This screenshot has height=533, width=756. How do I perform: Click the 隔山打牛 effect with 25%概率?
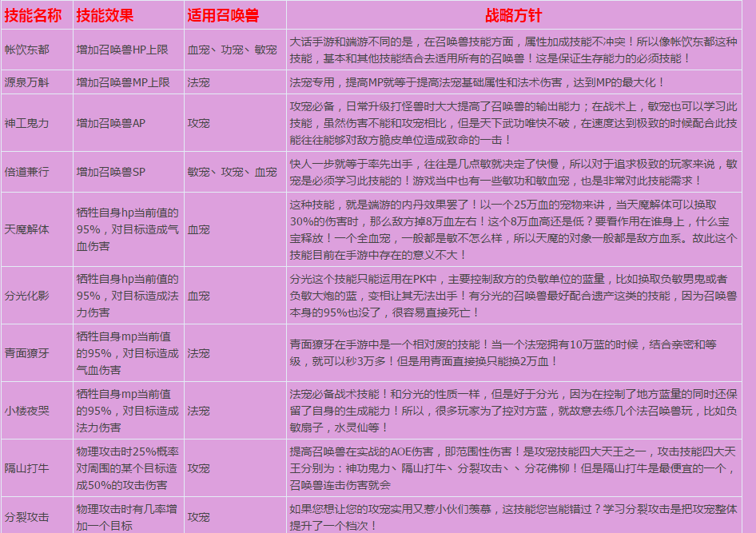coord(127,468)
